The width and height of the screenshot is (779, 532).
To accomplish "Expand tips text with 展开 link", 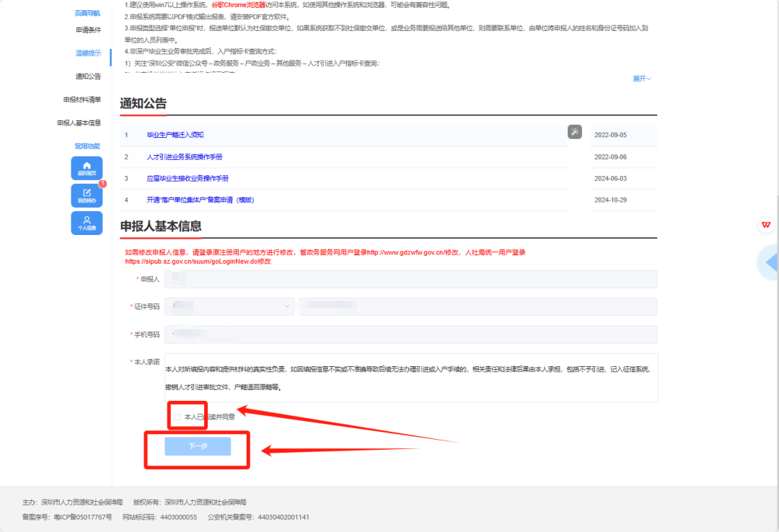I will point(642,79).
